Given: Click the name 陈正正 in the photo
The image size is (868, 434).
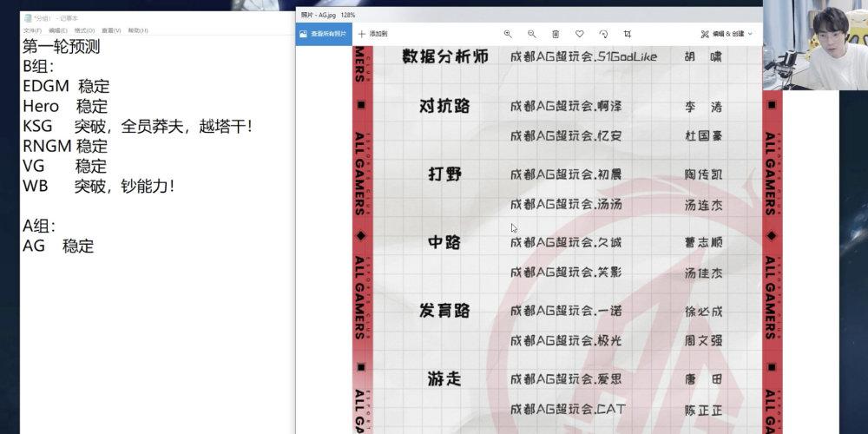Looking at the screenshot, I should [x=704, y=411].
